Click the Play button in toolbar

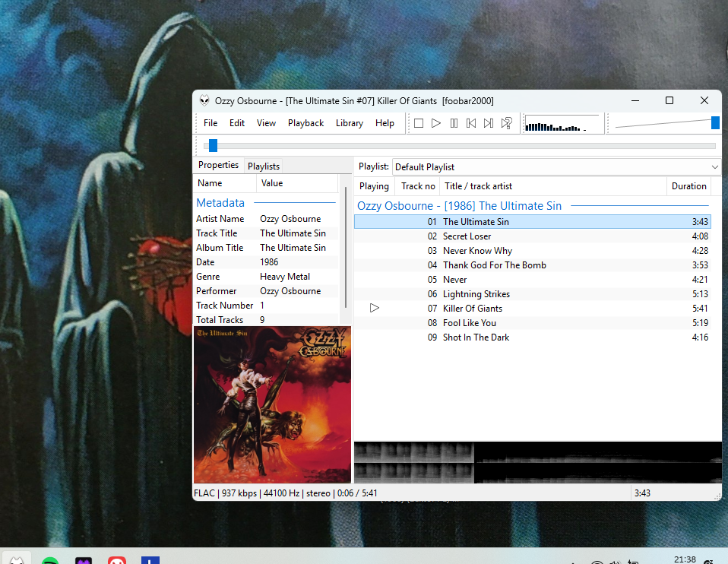pyautogui.click(x=436, y=123)
